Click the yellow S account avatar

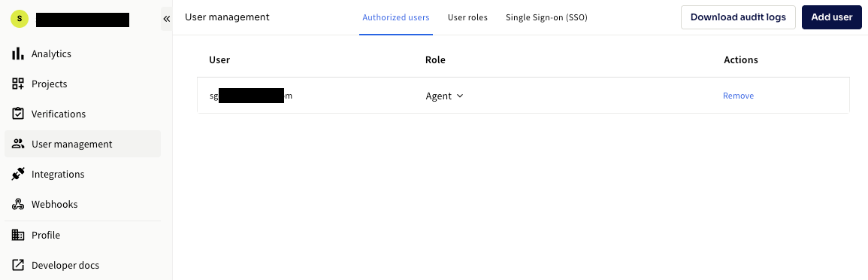pos(20,19)
